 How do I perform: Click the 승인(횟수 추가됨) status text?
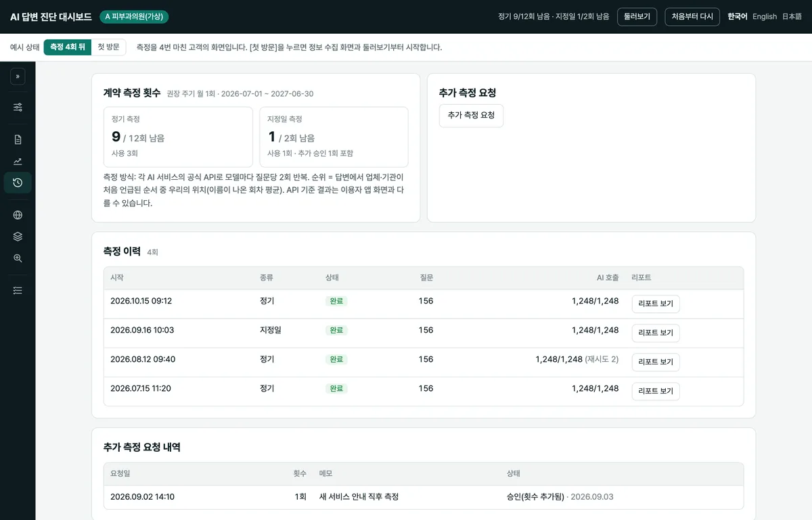pos(535,497)
